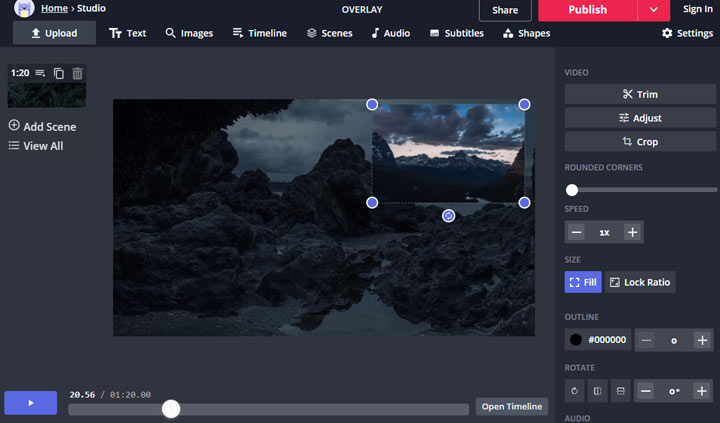The width and height of the screenshot is (720, 423).
Task: Click Open Timeline button
Action: coord(512,406)
